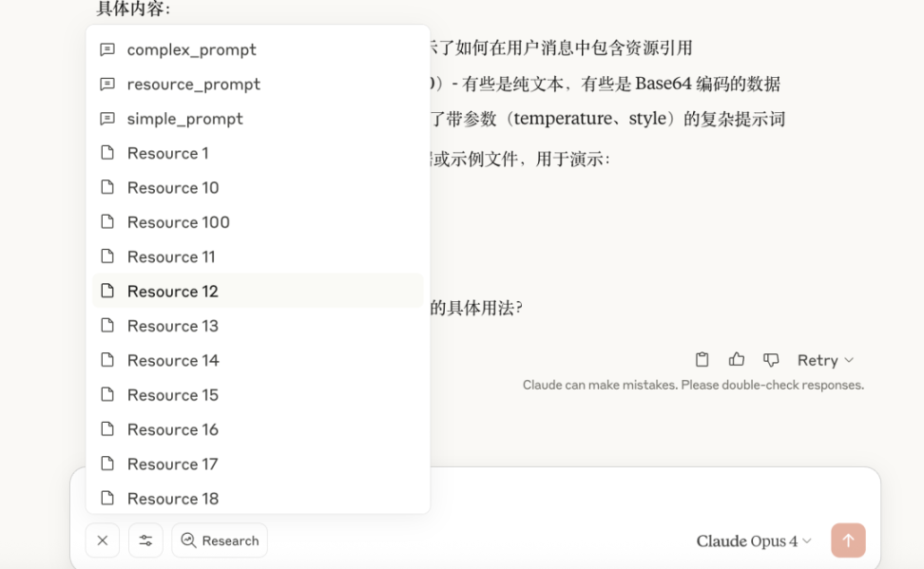Click the copy response clipboard icon
Image resolution: width=924 pixels, height=569 pixels.
click(702, 360)
